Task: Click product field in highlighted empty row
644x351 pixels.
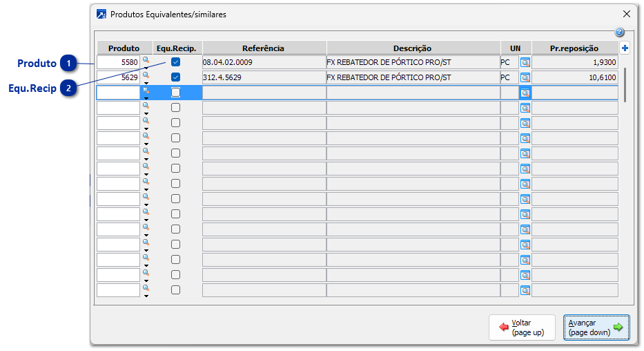Action: (118, 93)
